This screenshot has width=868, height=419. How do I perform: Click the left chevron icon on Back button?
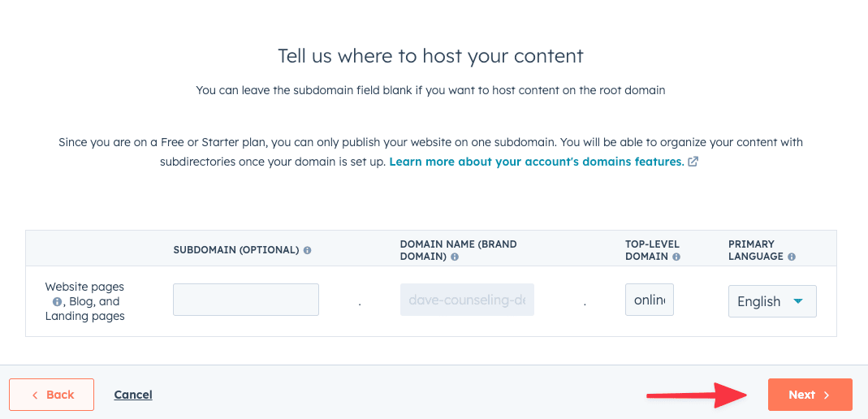pos(35,395)
